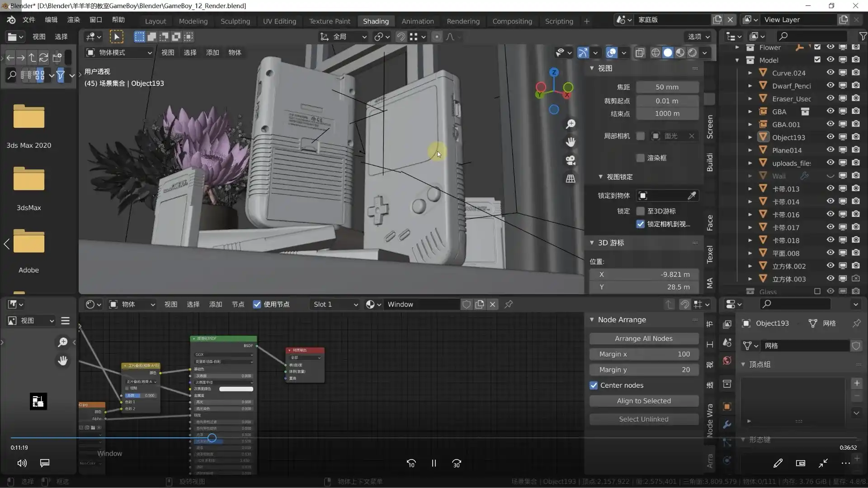The height and width of the screenshot is (488, 868).
Task: Click the Select Unlinked button
Action: click(x=643, y=419)
